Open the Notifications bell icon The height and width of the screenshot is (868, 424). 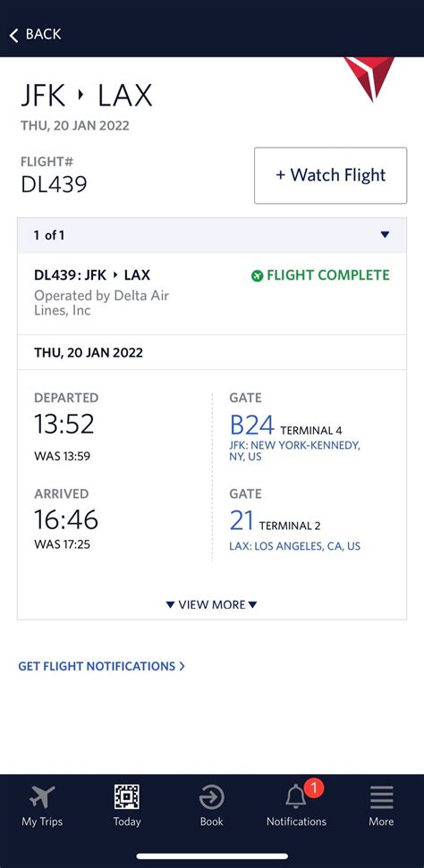[x=296, y=797]
